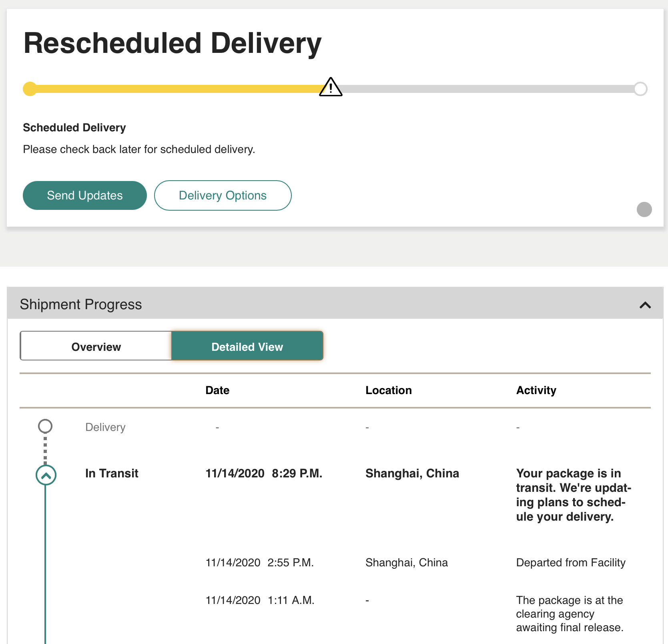Image resolution: width=668 pixels, height=644 pixels.
Task: Click the gray unfilled portion of progress bar
Action: click(488, 89)
